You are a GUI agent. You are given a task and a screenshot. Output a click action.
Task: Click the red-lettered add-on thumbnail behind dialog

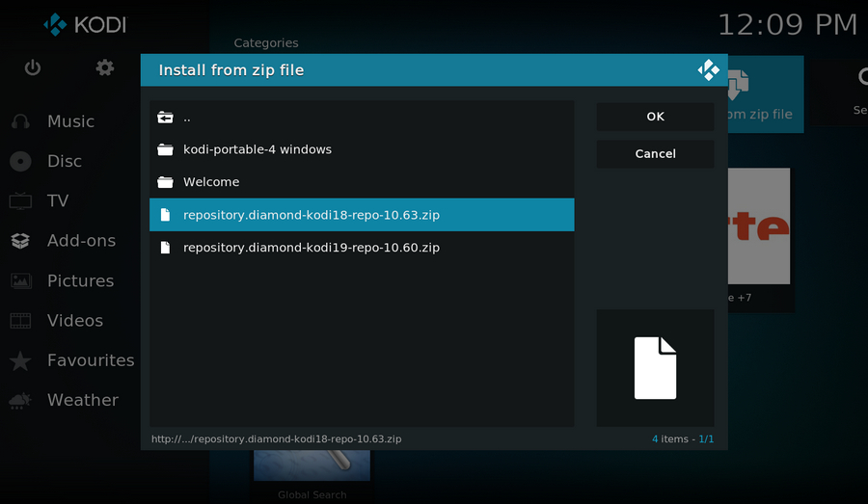[759, 225]
